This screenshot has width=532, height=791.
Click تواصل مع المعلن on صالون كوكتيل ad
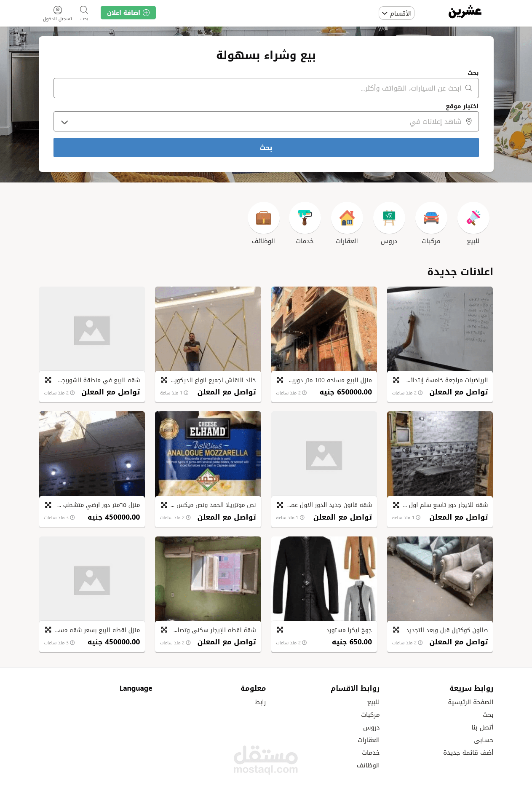(459, 642)
